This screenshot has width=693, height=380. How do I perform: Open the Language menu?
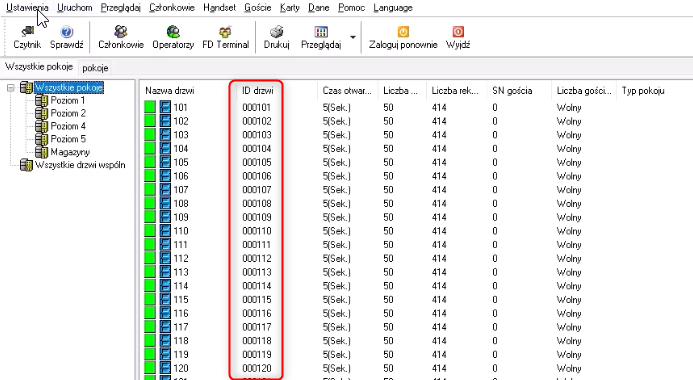click(x=392, y=8)
